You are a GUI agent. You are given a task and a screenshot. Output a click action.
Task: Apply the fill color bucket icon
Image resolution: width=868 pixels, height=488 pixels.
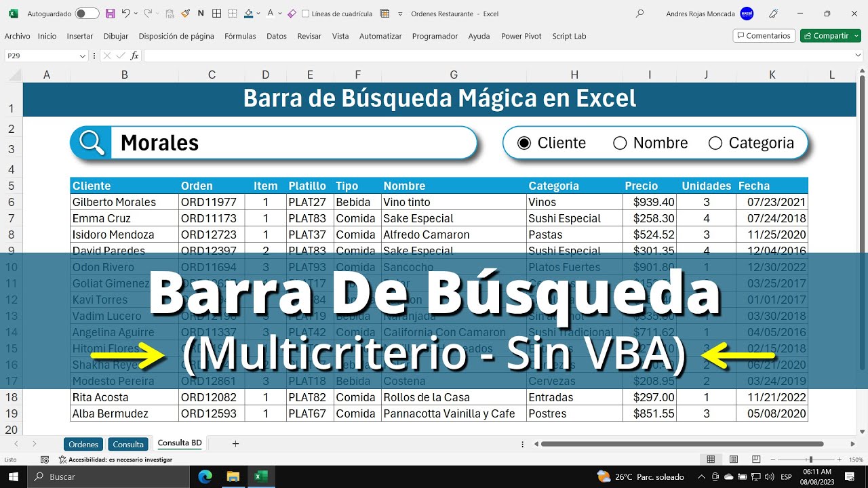[248, 14]
